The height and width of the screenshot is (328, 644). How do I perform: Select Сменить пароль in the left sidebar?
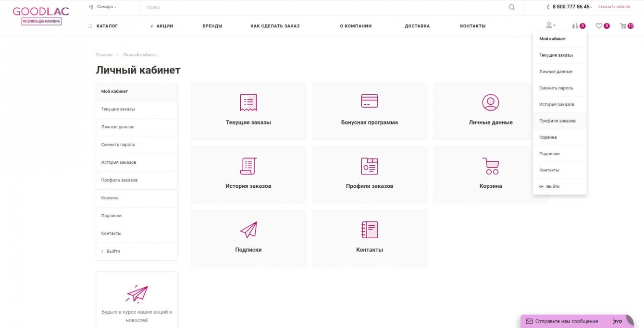pos(137,145)
